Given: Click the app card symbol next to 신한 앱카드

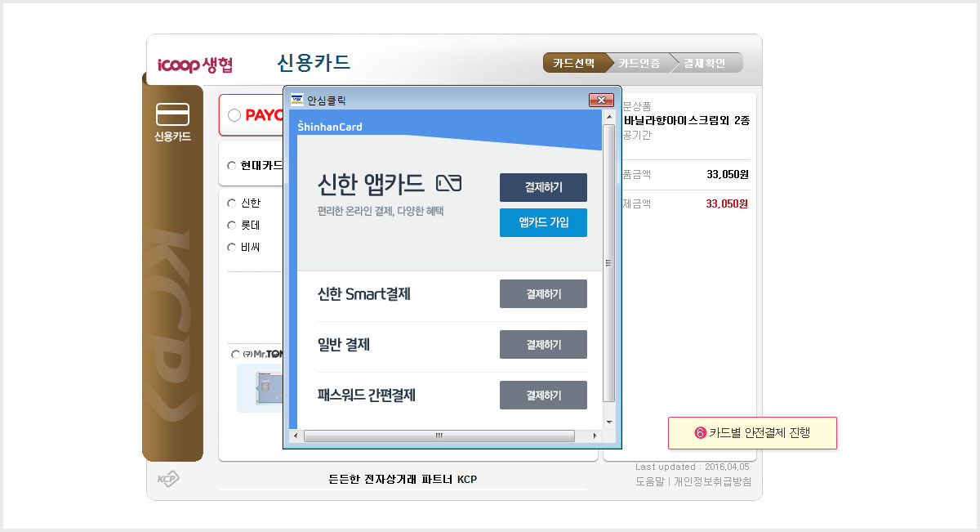Looking at the screenshot, I should (x=449, y=183).
